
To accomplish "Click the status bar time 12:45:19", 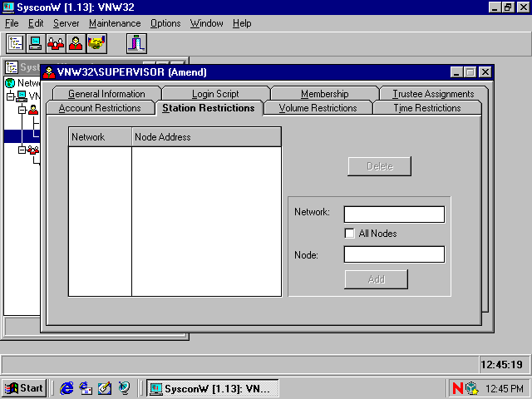I will (x=502, y=365).
